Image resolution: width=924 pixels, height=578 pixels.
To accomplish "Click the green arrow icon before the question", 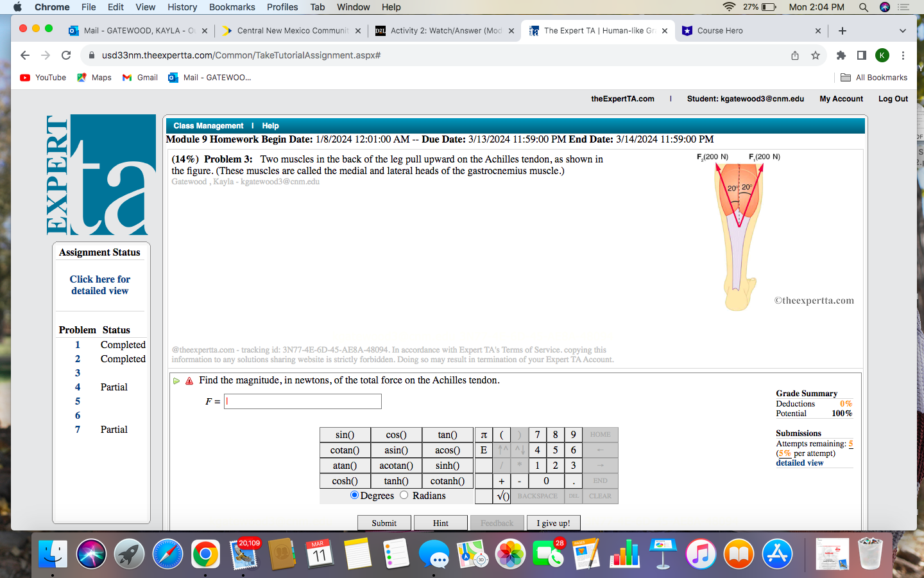I will (175, 380).
